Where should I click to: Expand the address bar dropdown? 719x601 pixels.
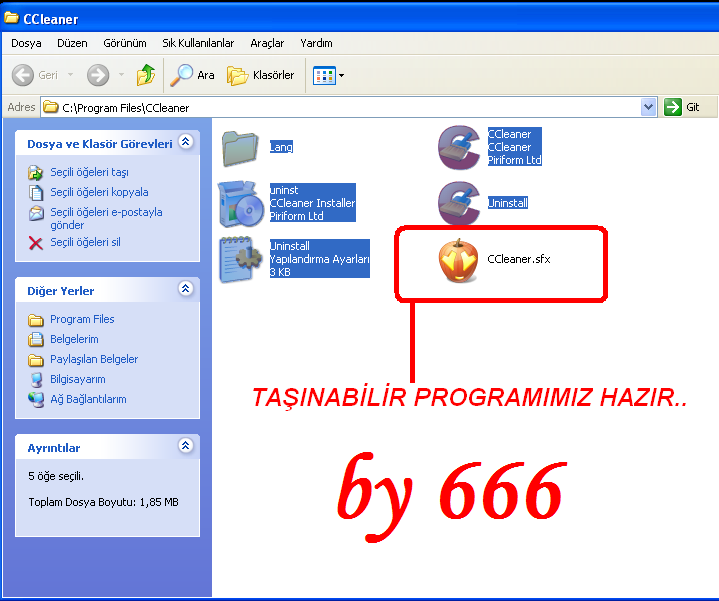pyautogui.click(x=648, y=108)
